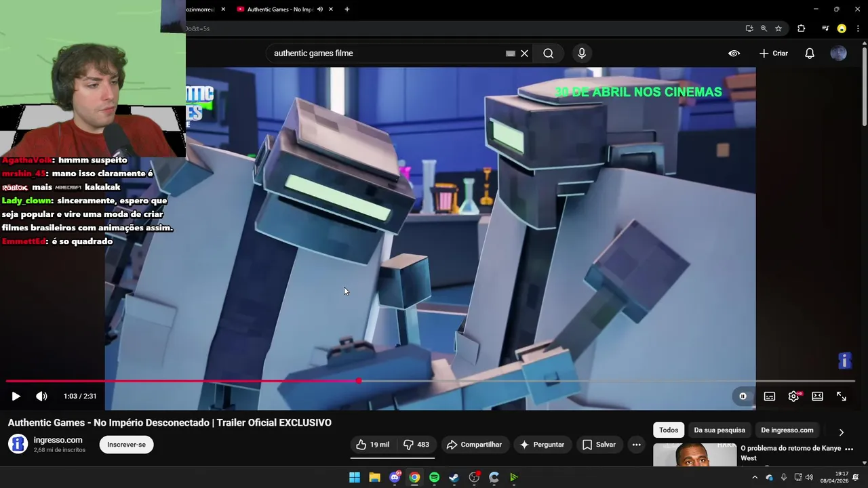Enter fullscreen mode in the player
This screenshot has width=868, height=488.
click(x=842, y=396)
